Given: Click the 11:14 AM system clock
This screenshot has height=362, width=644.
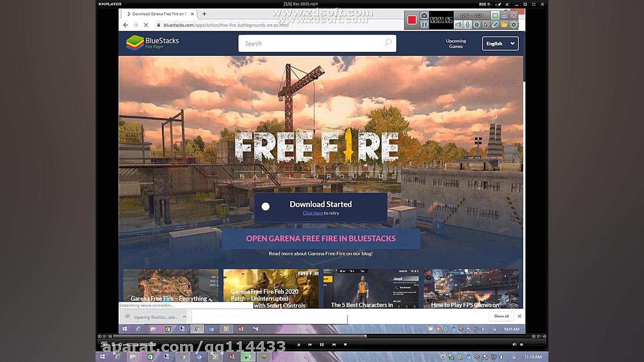Looking at the screenshot, I should (x=533, y=357).
